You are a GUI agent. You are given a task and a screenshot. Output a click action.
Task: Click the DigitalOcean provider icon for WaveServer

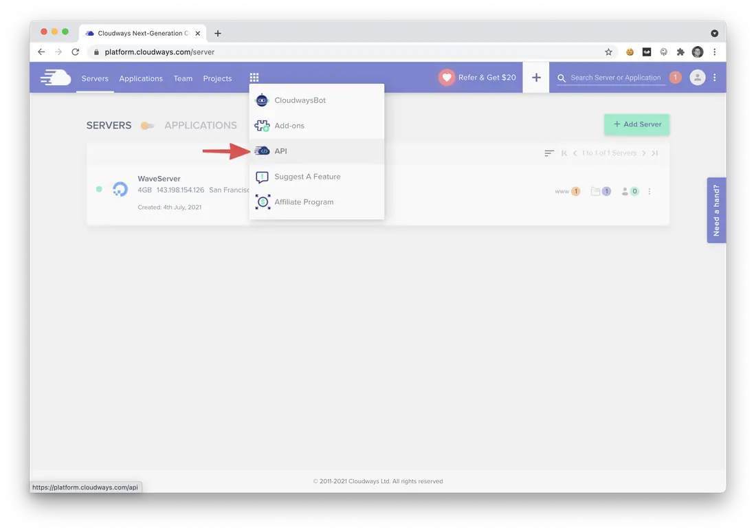coord(120,189)
